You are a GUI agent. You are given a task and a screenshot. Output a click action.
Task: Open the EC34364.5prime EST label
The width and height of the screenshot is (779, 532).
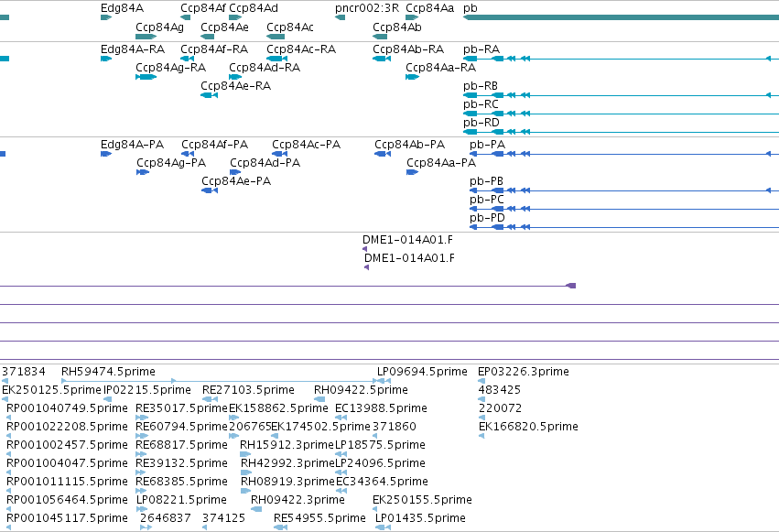point(382,483)
